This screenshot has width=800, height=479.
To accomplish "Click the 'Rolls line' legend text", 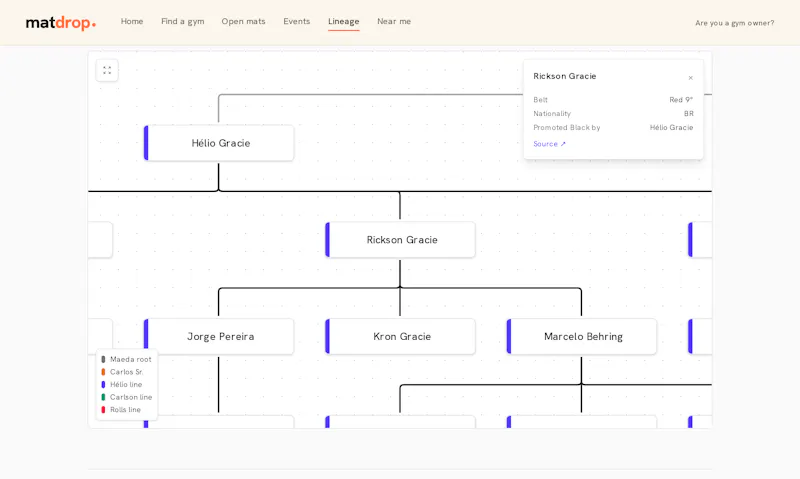I will click(x=126, y=410).
